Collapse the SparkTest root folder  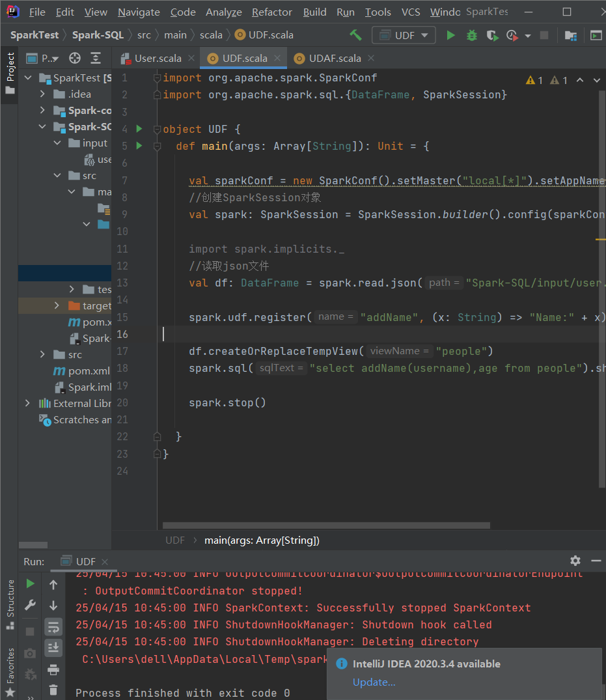click(x=29, y=78)
